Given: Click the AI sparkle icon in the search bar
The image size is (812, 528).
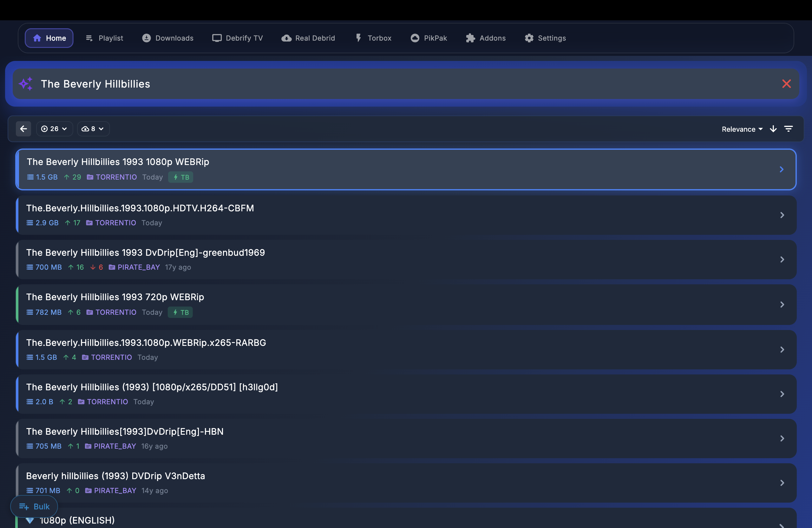Looking at the screenshot, I should (x=26, y=84).
